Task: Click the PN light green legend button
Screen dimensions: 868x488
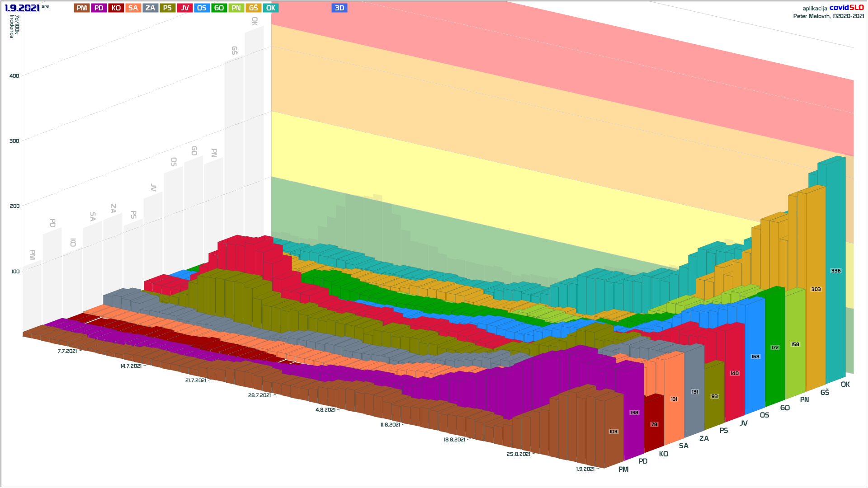Action: pos(236,8)
